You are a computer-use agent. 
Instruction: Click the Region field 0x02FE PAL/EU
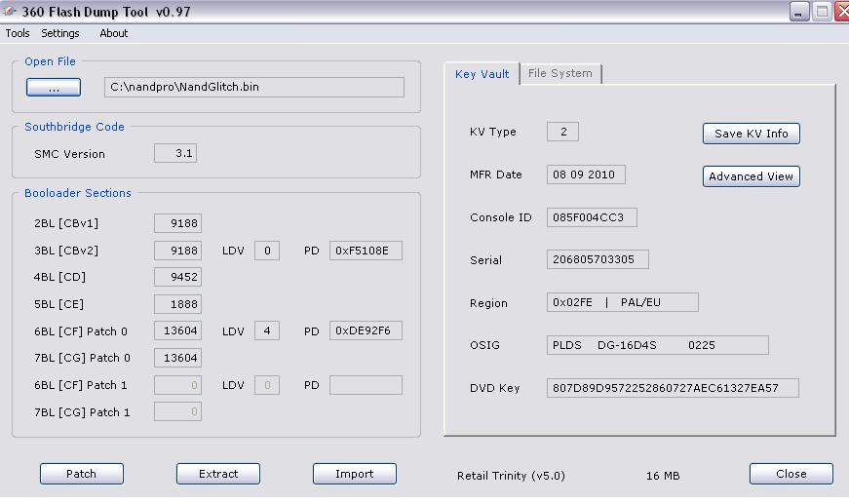coord(623,302)
